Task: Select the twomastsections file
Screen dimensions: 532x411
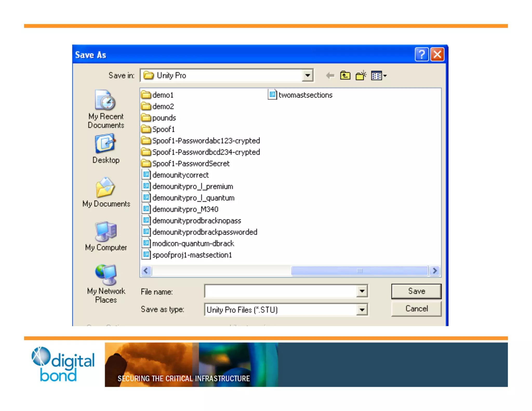Action: (x=305, y=95)
